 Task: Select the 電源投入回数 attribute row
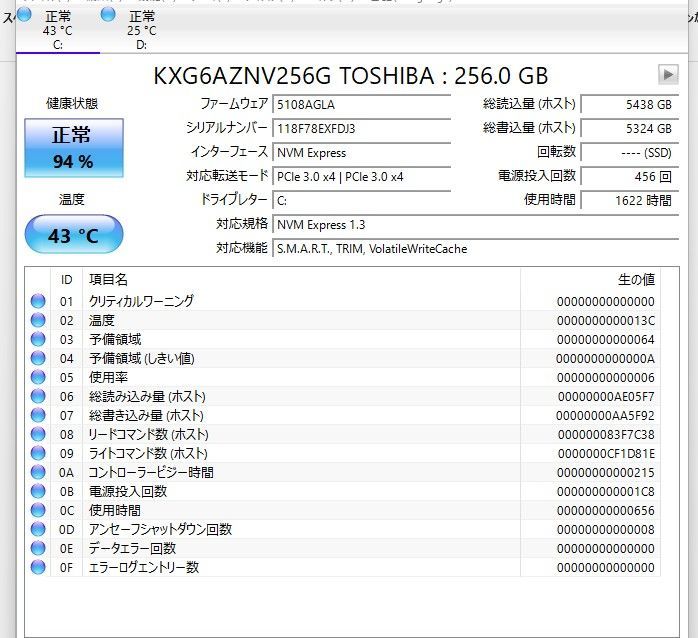(x=343, y=492)
